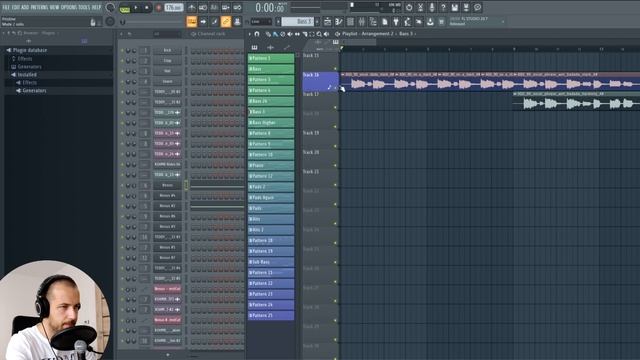
Task: Open the Playlist options menu arrow
Action: coord(250,34)
